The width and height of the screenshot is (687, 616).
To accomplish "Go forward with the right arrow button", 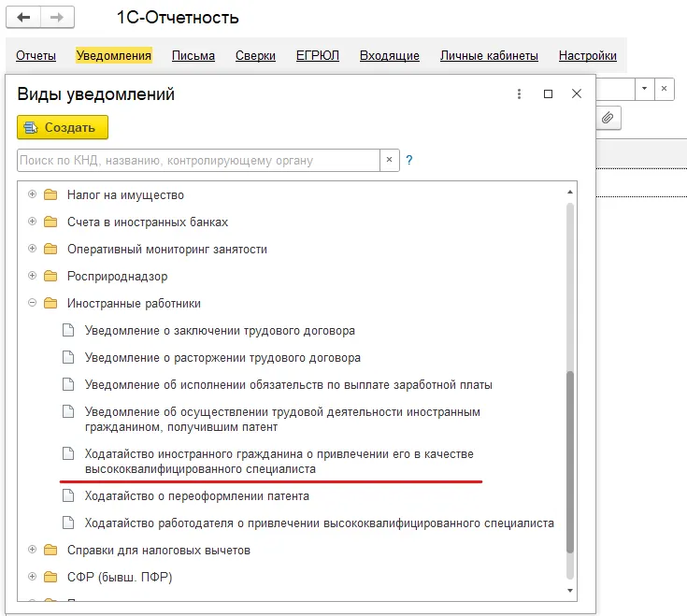I will pyautogui.click(x=57, y=18).
